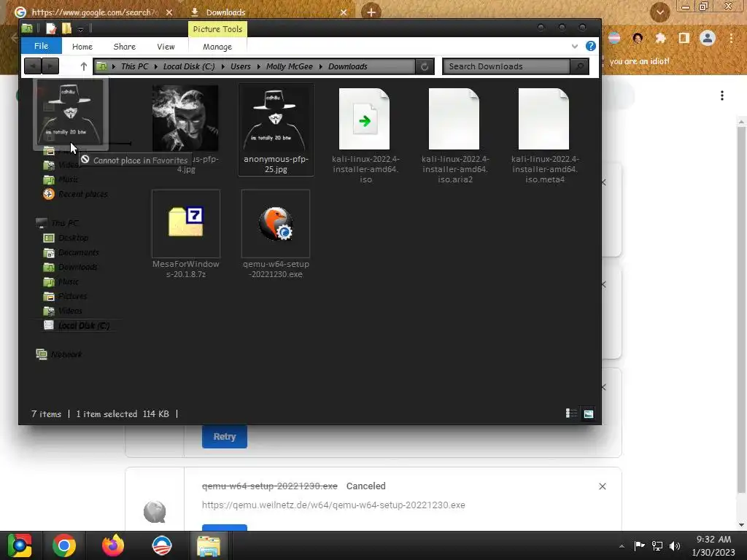747x560 pixels.
Task: Open Chrome side panel icon
Action: pyautogui.click(x=684, y=38)
